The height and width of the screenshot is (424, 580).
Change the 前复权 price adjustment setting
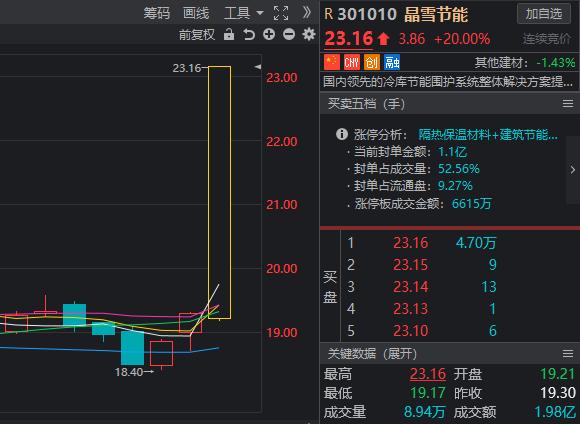click(197, 35)
